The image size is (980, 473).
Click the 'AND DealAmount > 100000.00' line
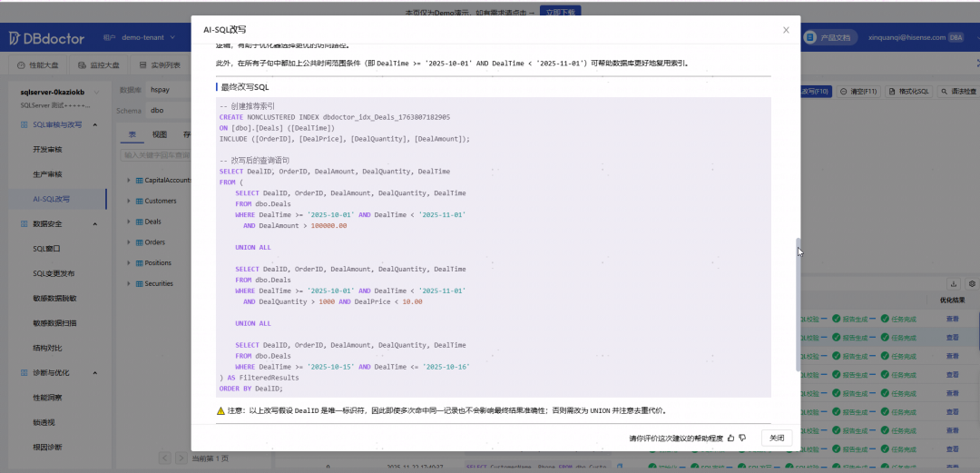(x=294, y=226)
